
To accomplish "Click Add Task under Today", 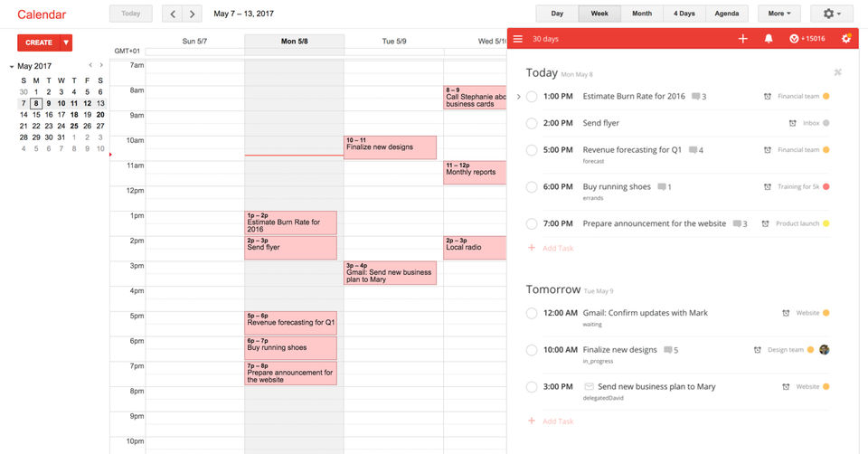I will point(557,248).
